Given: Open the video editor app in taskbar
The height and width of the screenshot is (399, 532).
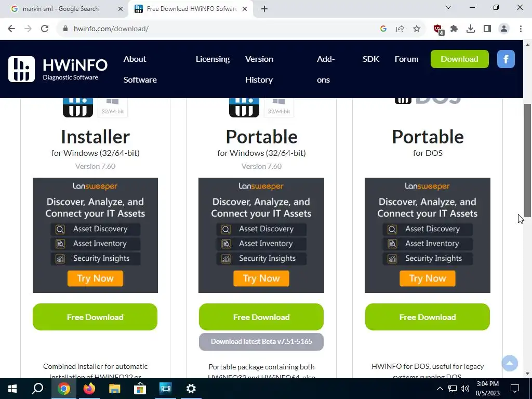Looking at the screenshot, I should coord(166,389).
